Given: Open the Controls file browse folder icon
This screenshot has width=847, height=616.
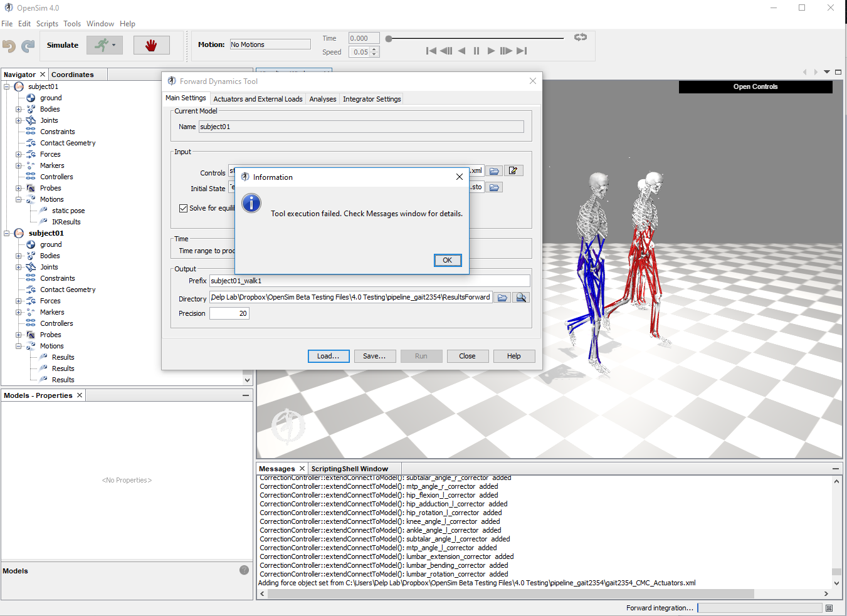Looking at the screenshot, I should [494, 170].
